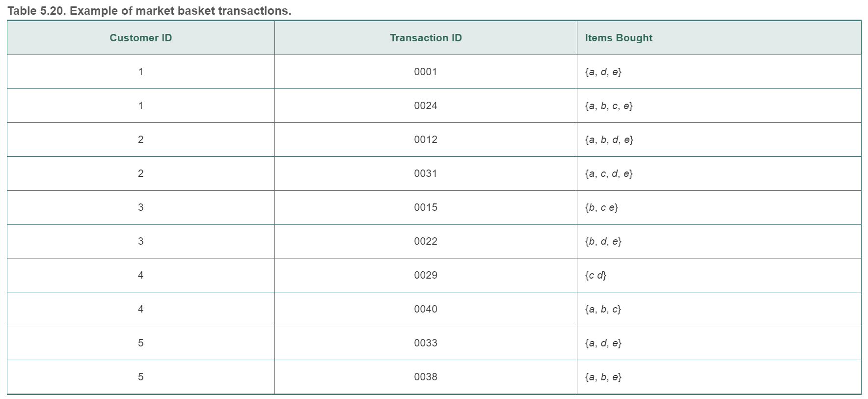Select transaction ID 0001 cell
The width and height of the screenshot is (868, 399).
pyautogui.click(x=426, y=72)
